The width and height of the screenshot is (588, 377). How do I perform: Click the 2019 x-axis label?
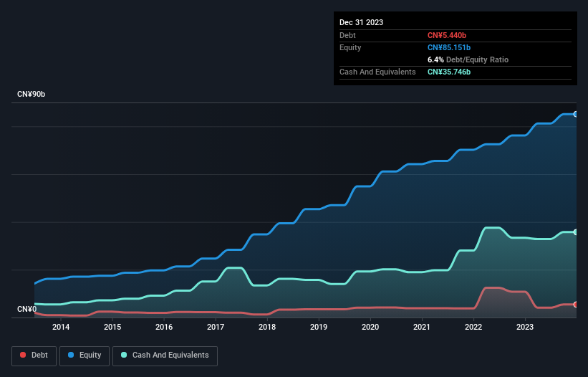319,327
